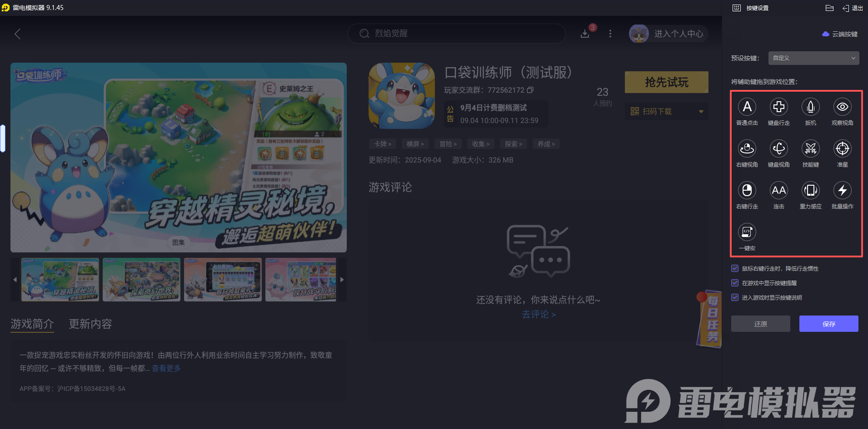Show previous screenshots with left arrow
This screenshot has width=868, height=429.
[15, 280]
